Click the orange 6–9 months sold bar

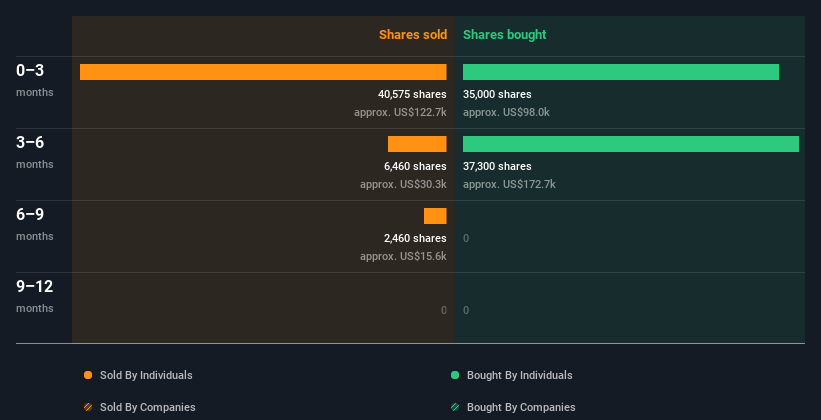coord(435,216)
